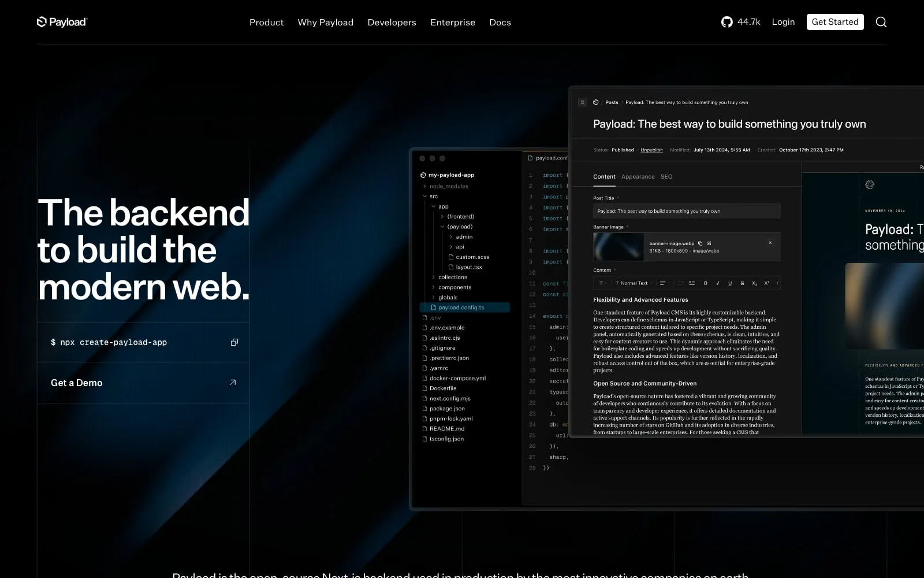924x578 pixels.
Task: Click into the Post Title input field
Action: [x=687, y=211]
